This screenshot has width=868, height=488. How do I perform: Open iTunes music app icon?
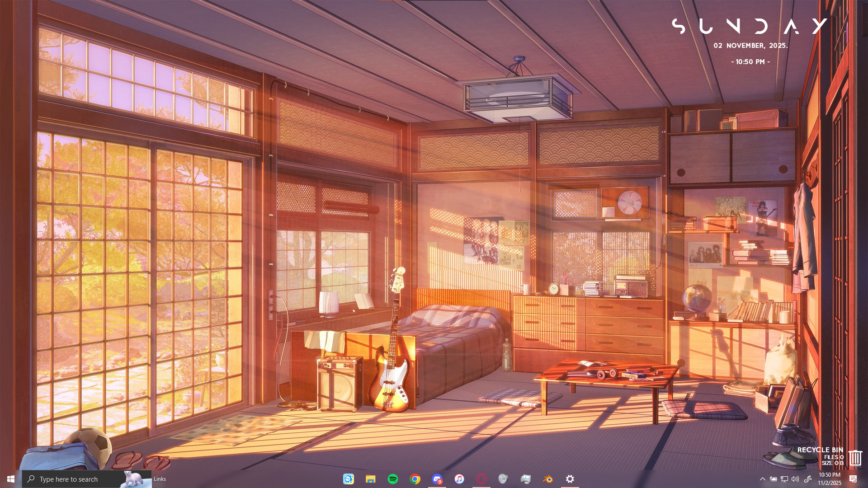(459, 479)
